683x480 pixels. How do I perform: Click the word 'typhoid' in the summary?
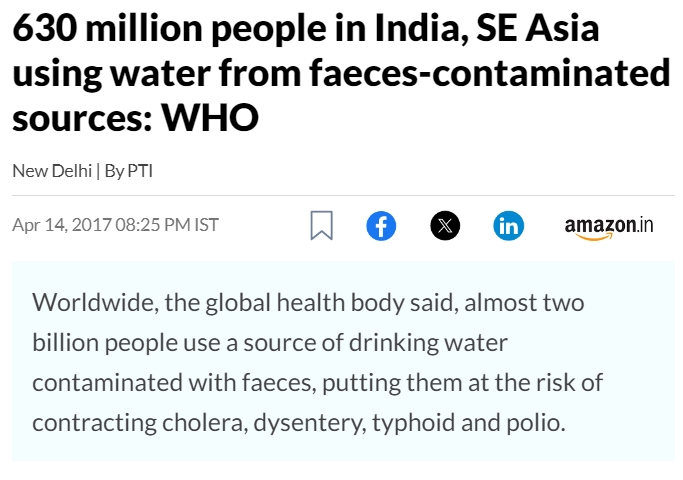[x=410, y=422]
